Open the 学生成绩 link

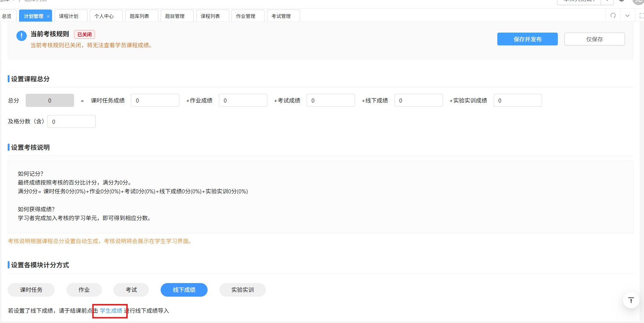111,311
